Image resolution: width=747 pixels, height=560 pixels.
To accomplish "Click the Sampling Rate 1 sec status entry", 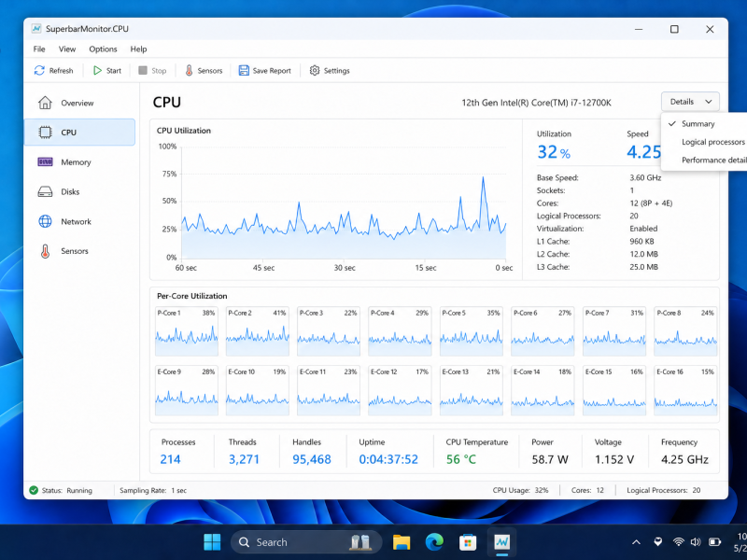I will (x=153, y=491).
